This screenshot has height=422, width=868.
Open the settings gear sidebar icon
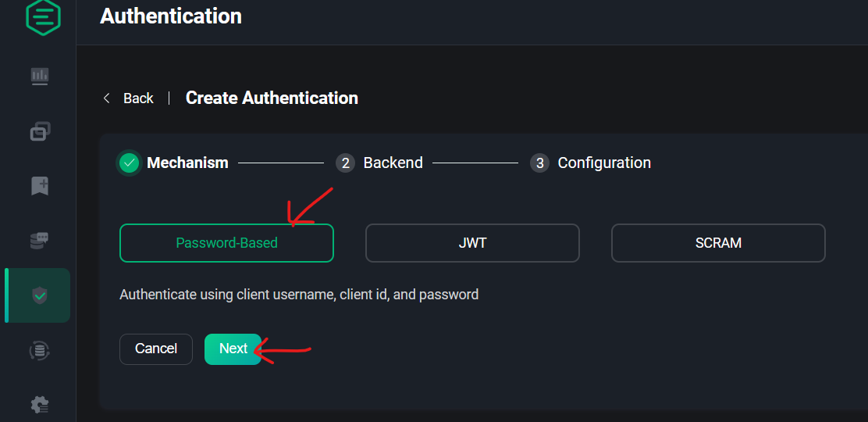pyautogui.click(x=40, y=405)
